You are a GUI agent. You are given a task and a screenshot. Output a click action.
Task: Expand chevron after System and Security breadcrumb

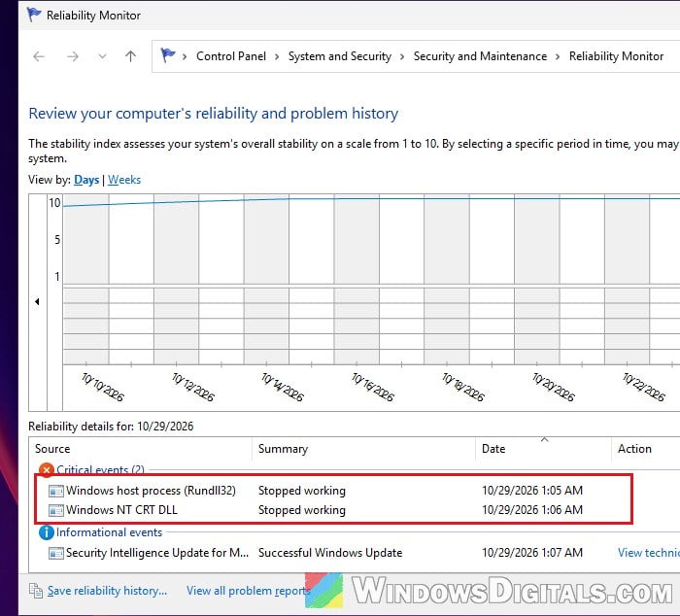coord(402,56)
